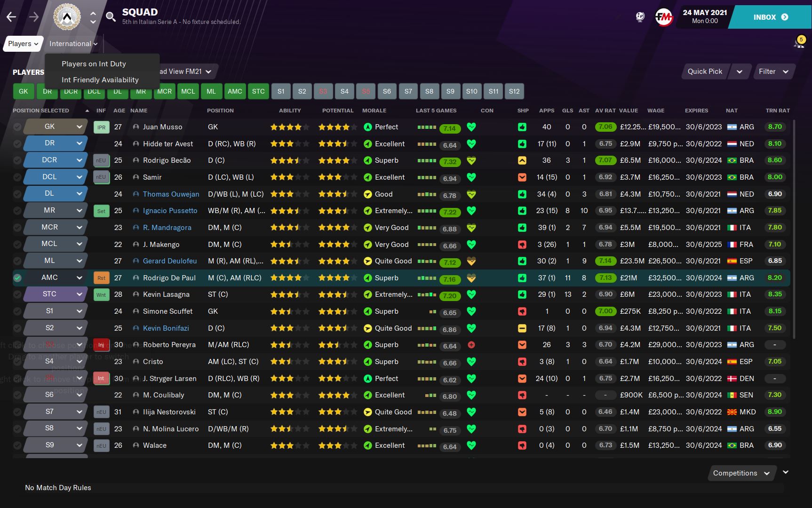Viewport: 812px width, 508px height.
Task: Click the football head icon near date
Action: point(640,17)
